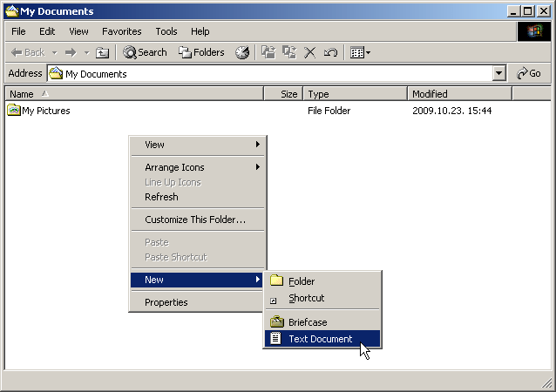556x392 pixels.
Task: Open the Search pane
Action: click(145, 52)
